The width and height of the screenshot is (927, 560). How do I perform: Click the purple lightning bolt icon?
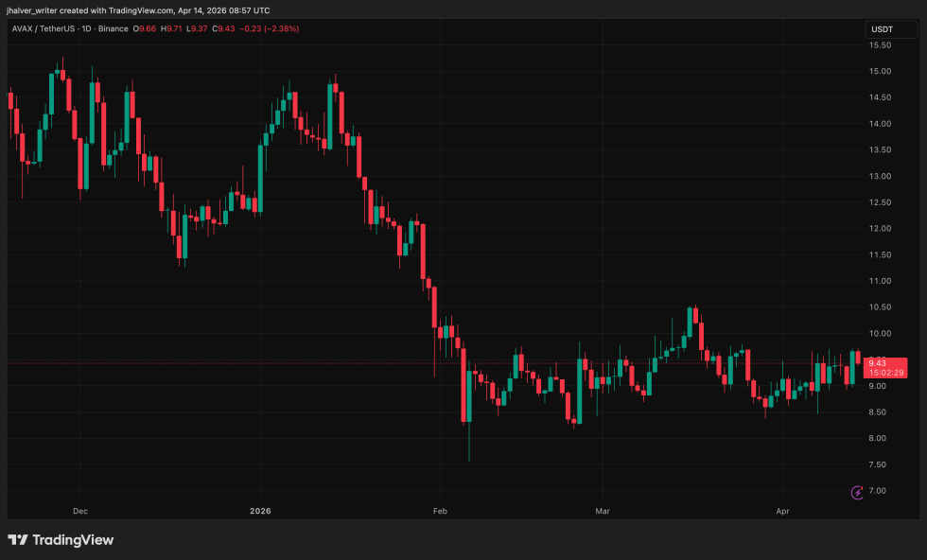(857, 492)
